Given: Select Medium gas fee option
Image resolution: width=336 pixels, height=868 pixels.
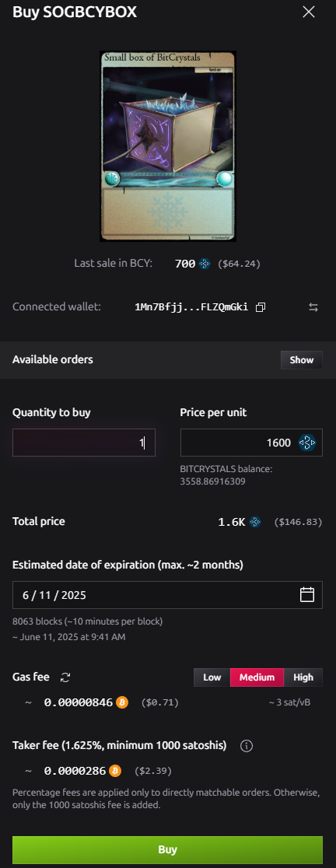Looking at the screenshot, I should (257, 677).
